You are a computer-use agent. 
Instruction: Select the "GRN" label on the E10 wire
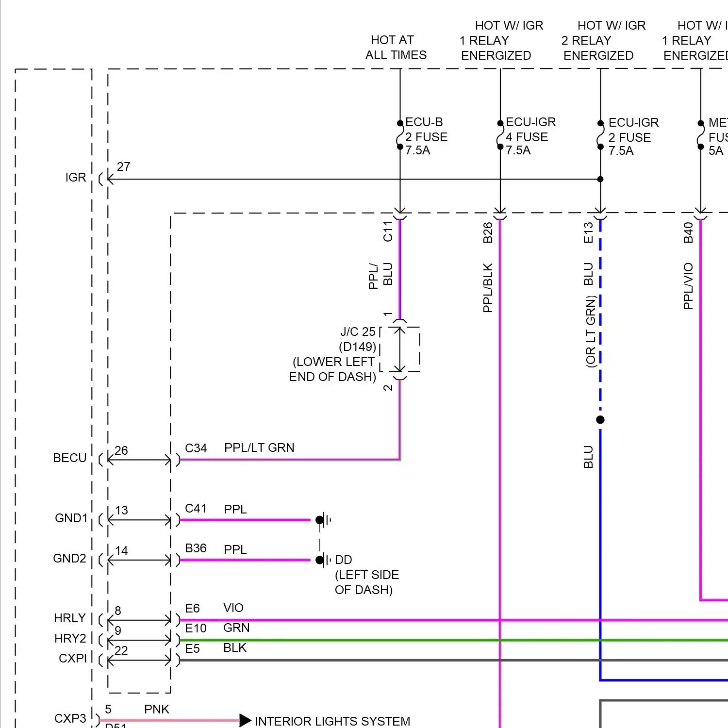pyautogui.click(x=236, y=628)
